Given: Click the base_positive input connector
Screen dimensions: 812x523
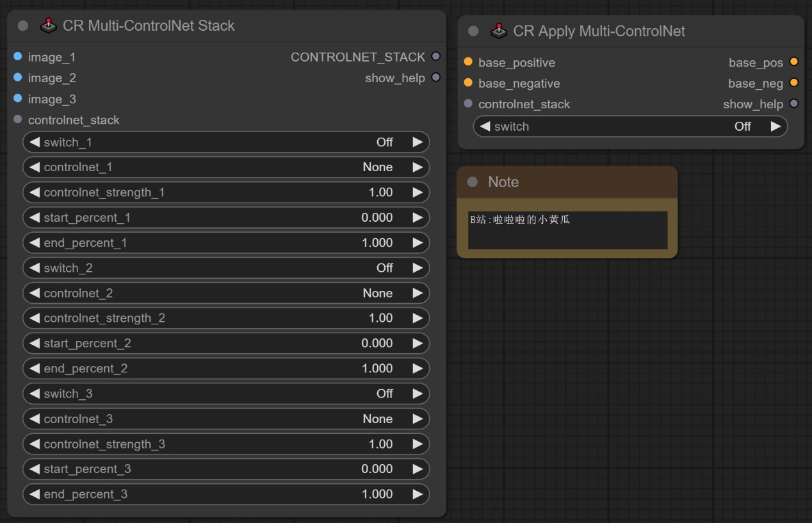Looking at the screenshot, I should coord(468,62).
